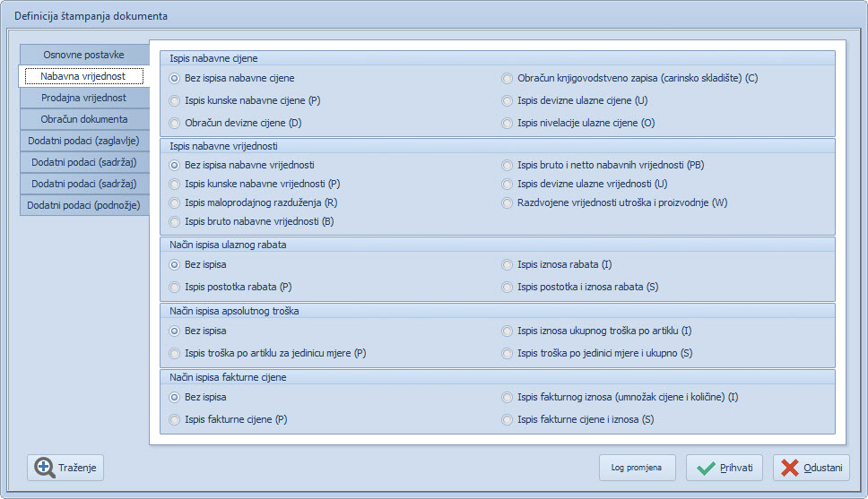
Task: Choose Obračun devizne cijene (D) option
Action: coord(175,124)
